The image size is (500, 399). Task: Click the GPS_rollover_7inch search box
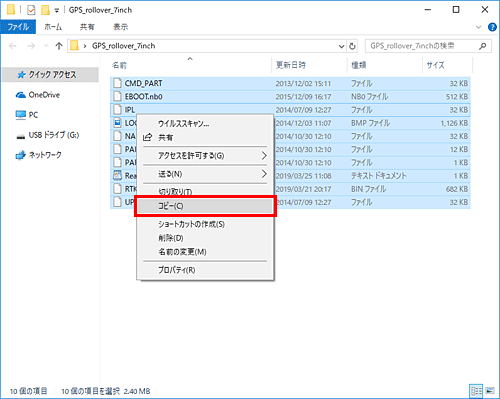point(421,46)
